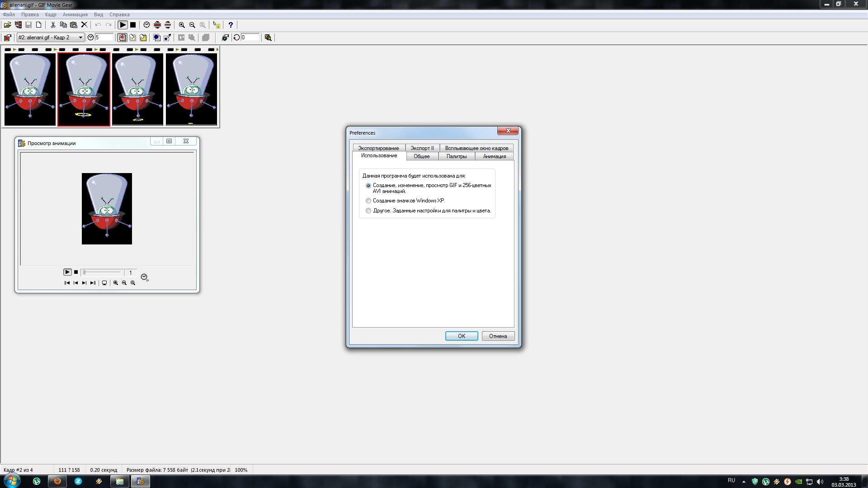Image resolution: width=868 pixels, height=488 pixels.
Task: Click the preview frame position slider
Action: (103, 272)
